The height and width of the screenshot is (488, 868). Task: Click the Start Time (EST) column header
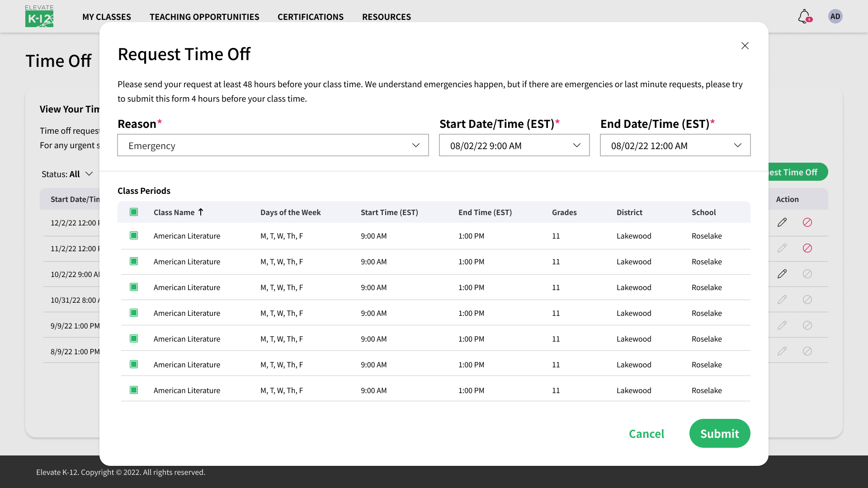(389, 212)
